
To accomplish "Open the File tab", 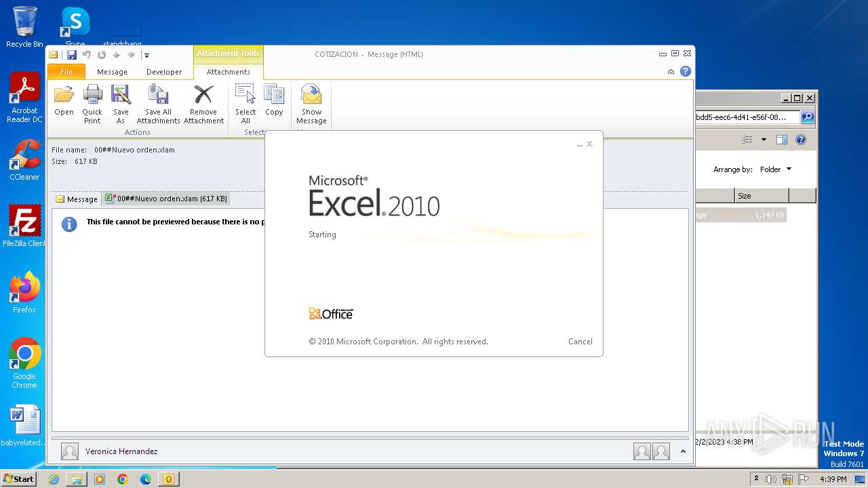I will [x=66, y=72].
